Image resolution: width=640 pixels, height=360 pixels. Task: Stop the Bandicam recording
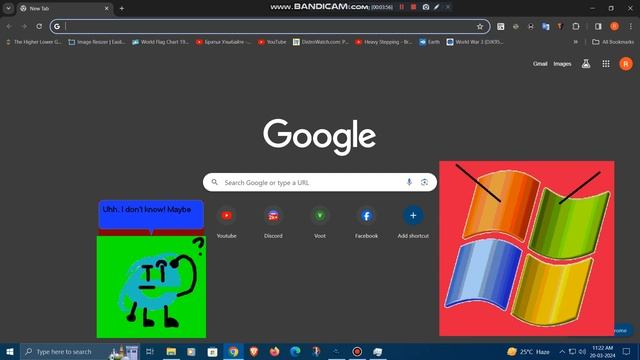click(413, 7)
